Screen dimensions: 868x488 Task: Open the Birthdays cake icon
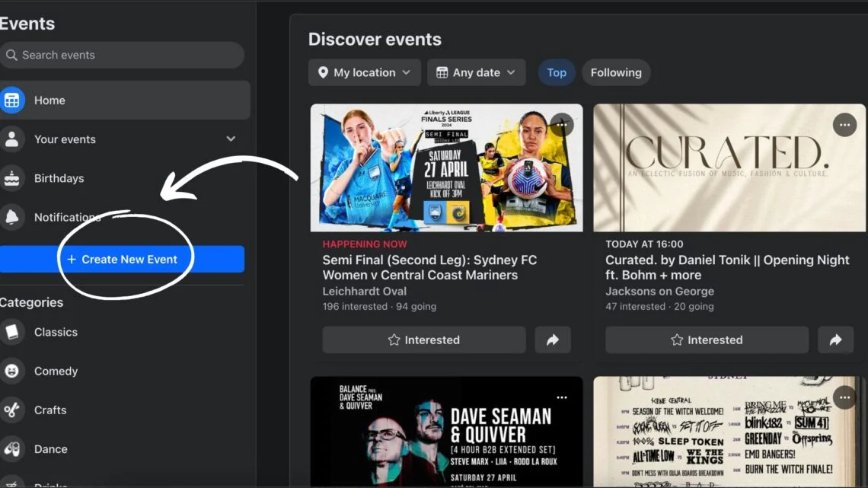[x=11, y=178]
